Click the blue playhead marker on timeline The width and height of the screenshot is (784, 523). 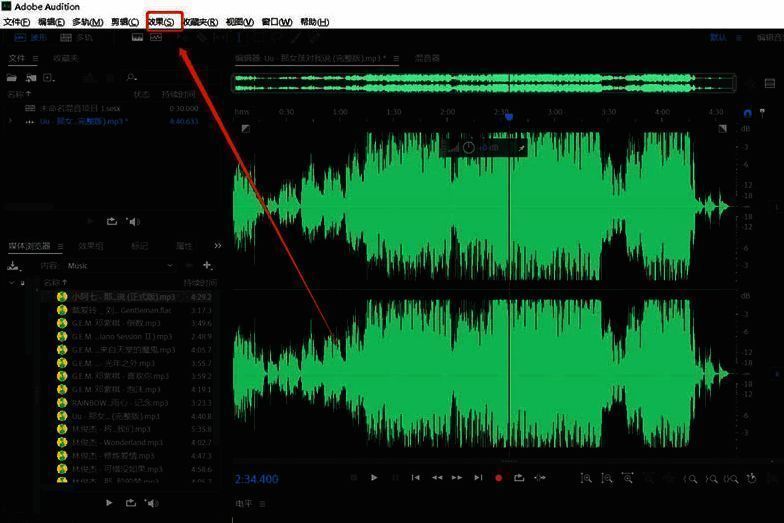click(509, 117)
